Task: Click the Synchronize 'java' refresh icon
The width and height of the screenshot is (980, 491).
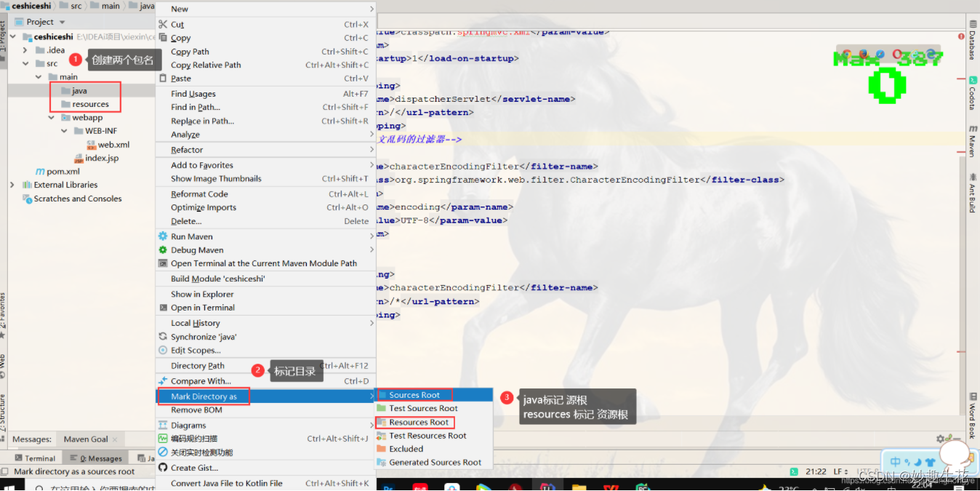Action: (163, 337)
